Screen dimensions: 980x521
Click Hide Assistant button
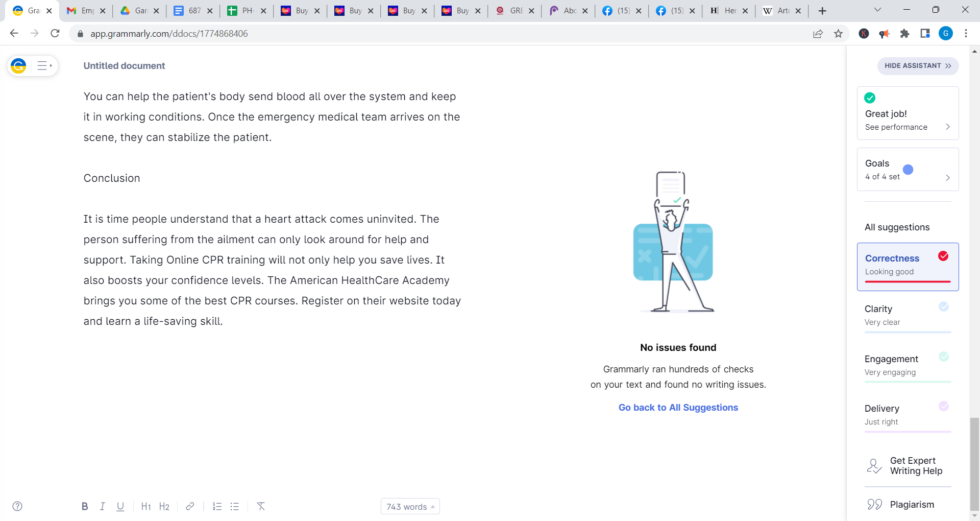917,66
